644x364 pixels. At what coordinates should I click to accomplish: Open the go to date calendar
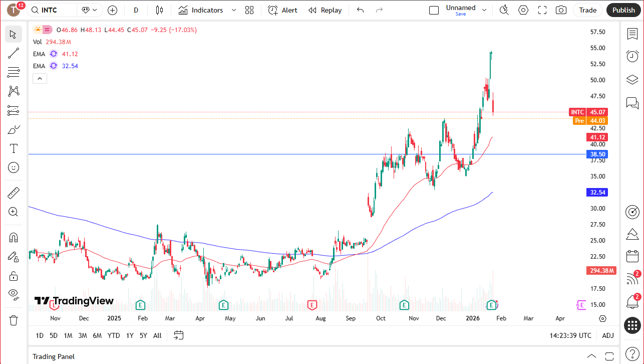coord(179,335)
